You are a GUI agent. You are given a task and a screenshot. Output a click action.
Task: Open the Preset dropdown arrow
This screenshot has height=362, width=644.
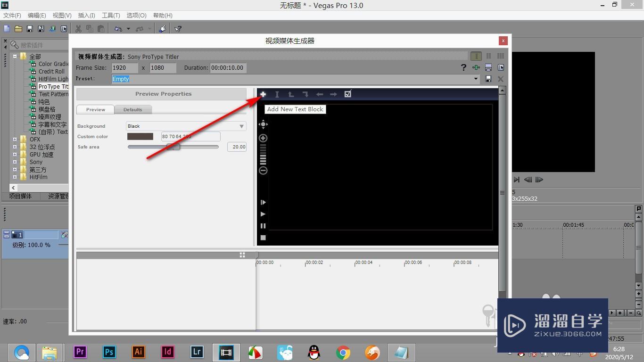[x=476, y=79]
